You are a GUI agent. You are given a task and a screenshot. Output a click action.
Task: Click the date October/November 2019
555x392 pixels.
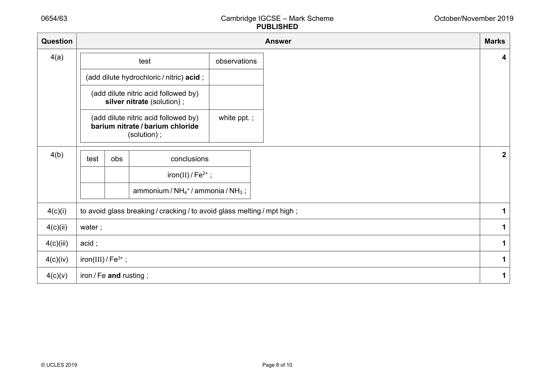pyautogui.click(x=474, y=18)
